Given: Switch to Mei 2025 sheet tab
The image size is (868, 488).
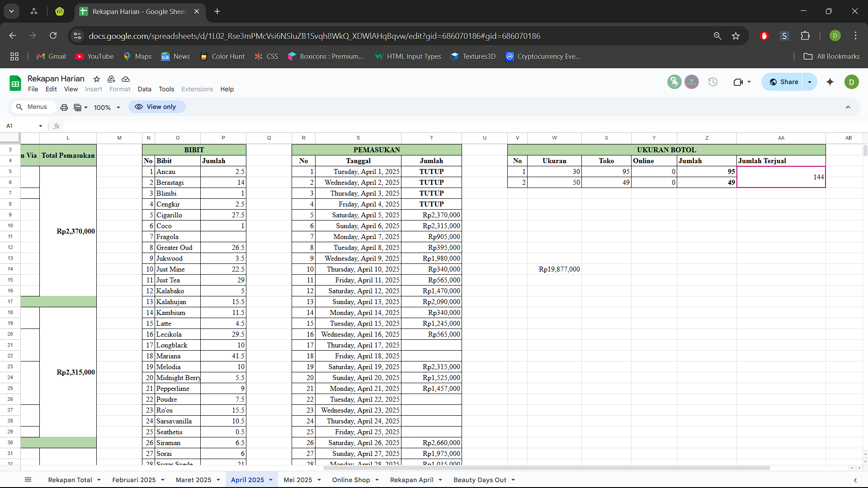Looking at the screenshot, I should pyautogui.click(x=297, y=480).
